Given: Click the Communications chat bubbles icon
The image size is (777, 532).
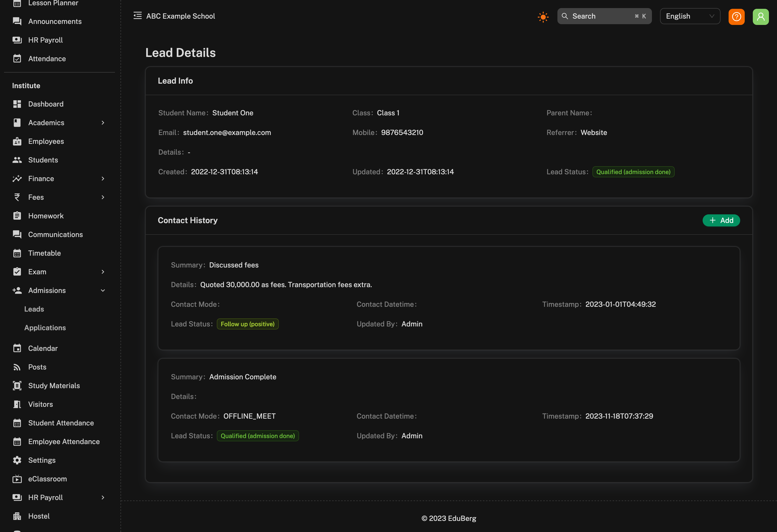Looking at the screenshot, I should coord(17,235).
